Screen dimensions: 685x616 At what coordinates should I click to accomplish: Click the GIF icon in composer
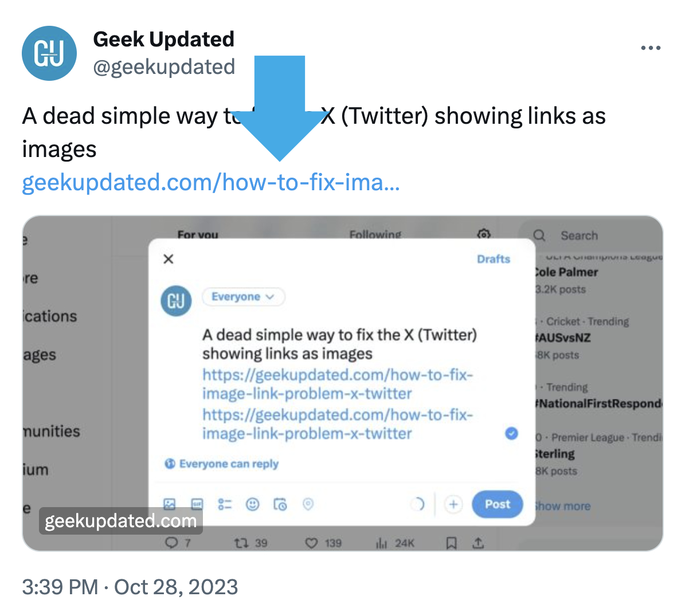[197, 504]
